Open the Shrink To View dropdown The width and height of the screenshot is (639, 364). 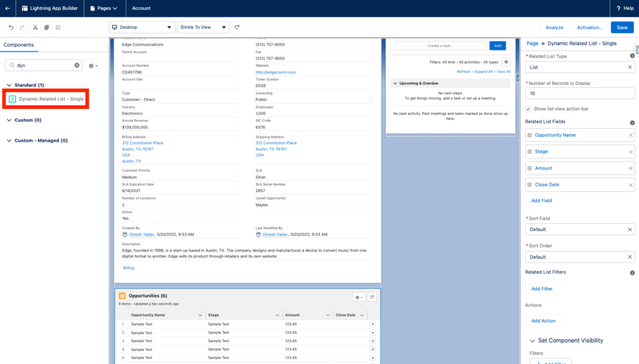click(x=203, y=27)
